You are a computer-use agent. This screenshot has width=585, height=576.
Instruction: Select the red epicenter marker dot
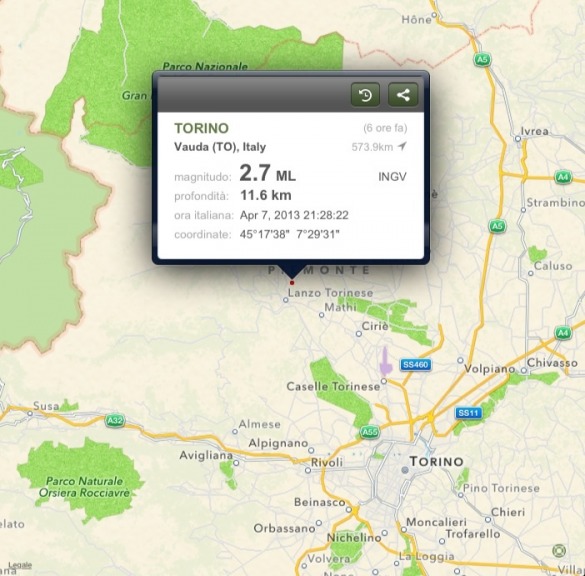tap(292, 283)
